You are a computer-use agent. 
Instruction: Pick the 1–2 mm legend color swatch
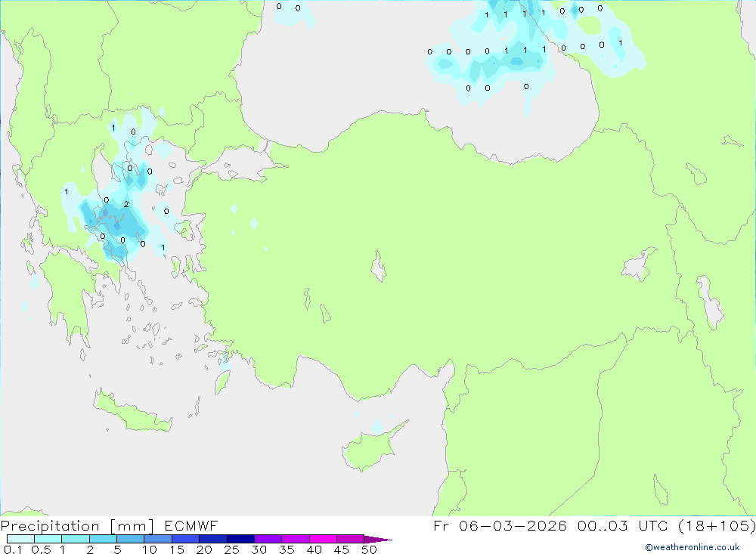pos(76,539)
